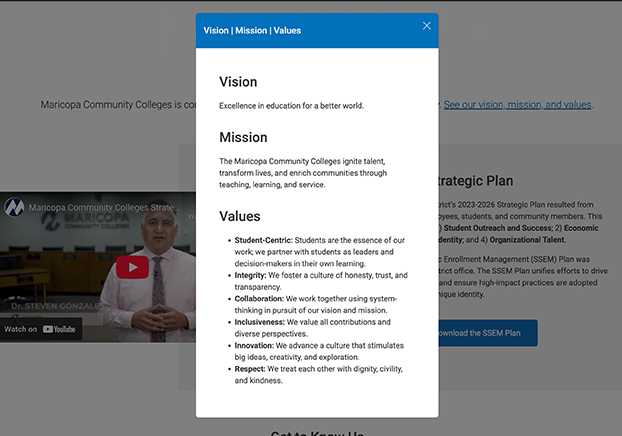Click the 'Collaboration:' value item
The width and height of the screenshot is (622, 436).
coord(316,304)
